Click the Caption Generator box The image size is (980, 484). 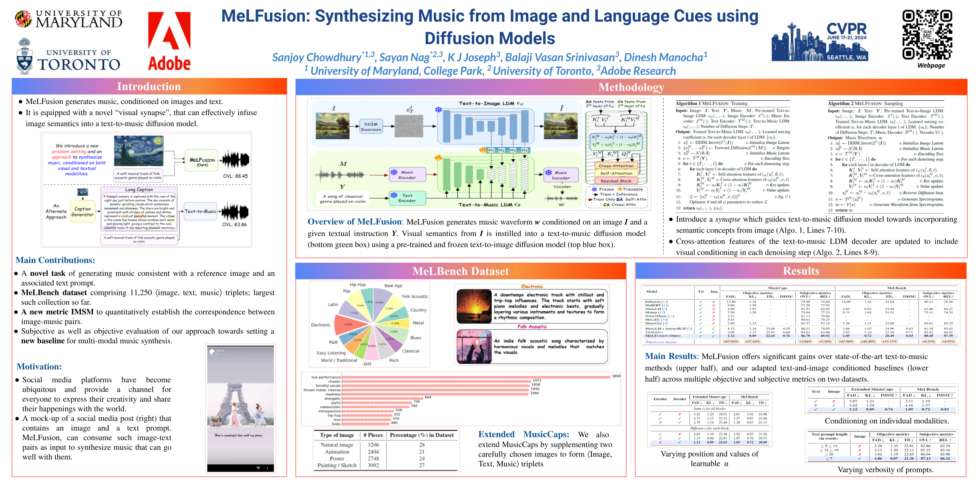82,212
